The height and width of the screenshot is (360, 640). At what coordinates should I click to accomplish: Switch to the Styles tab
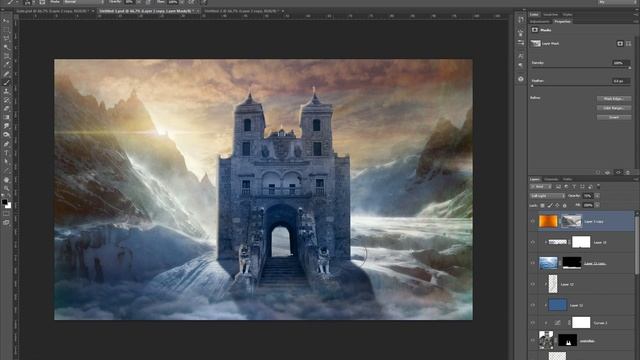click(568, 14)
